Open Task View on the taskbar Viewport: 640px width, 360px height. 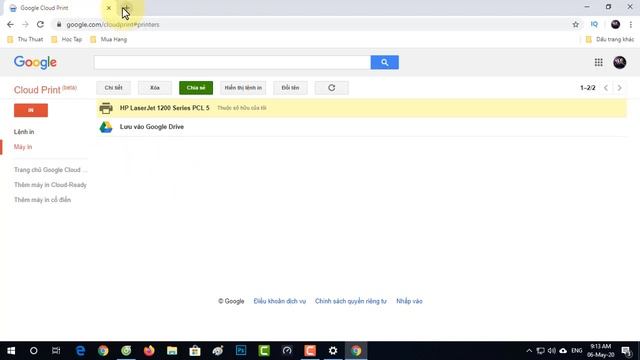(56, 351)
